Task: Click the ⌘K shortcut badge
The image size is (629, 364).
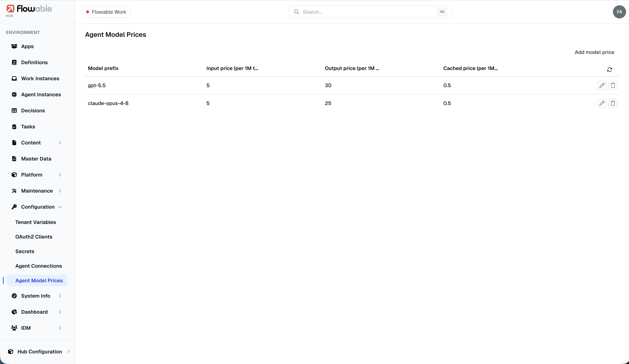Action: [442, 12]
